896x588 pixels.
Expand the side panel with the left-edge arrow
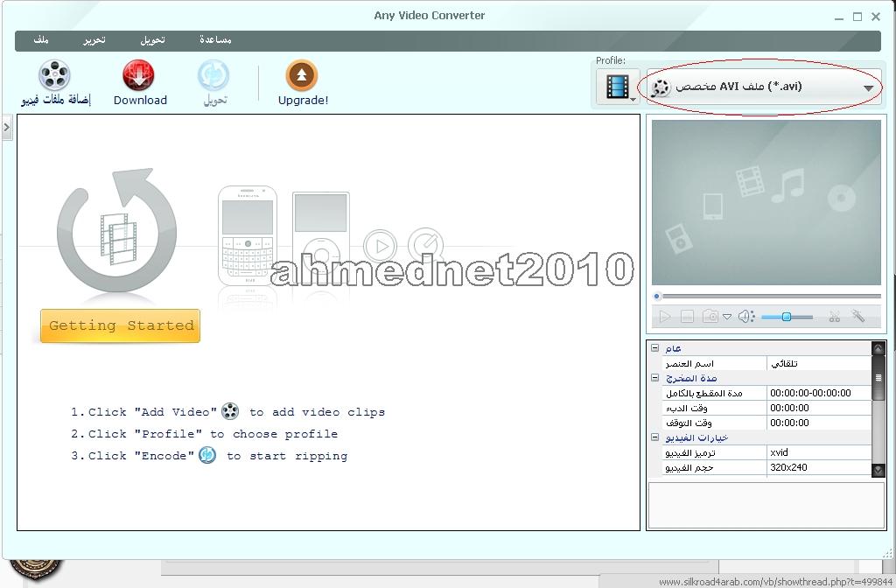point(7,126)
